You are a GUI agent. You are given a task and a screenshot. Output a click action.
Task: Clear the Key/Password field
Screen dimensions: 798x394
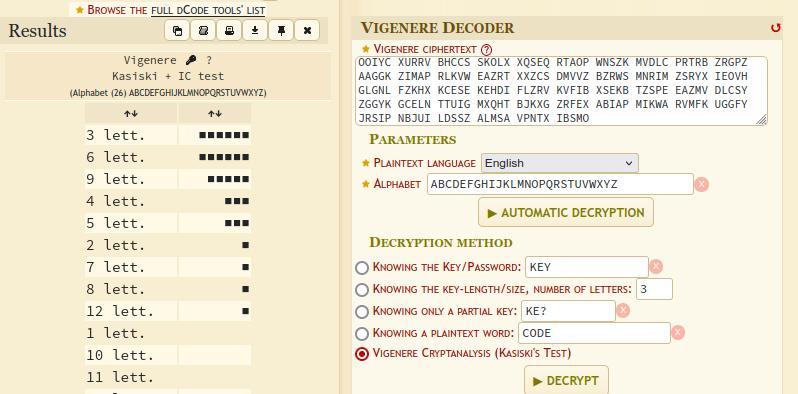coord(656,267)
